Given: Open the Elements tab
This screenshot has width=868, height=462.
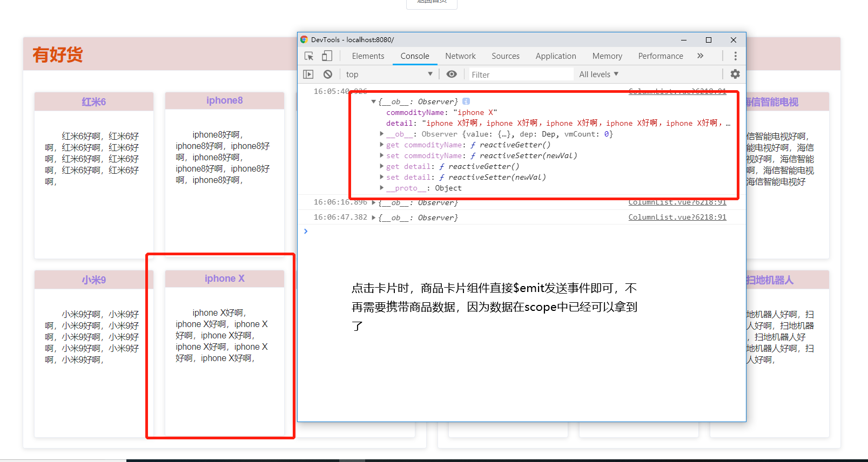Looking at the screenshot, I should tap(368, 56).
